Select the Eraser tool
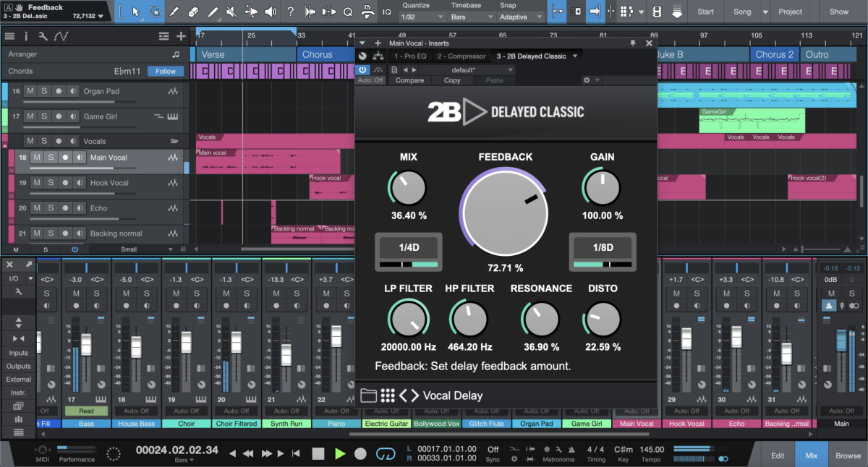The height and width of the screenshot is (467, 868). pos(193,12)
